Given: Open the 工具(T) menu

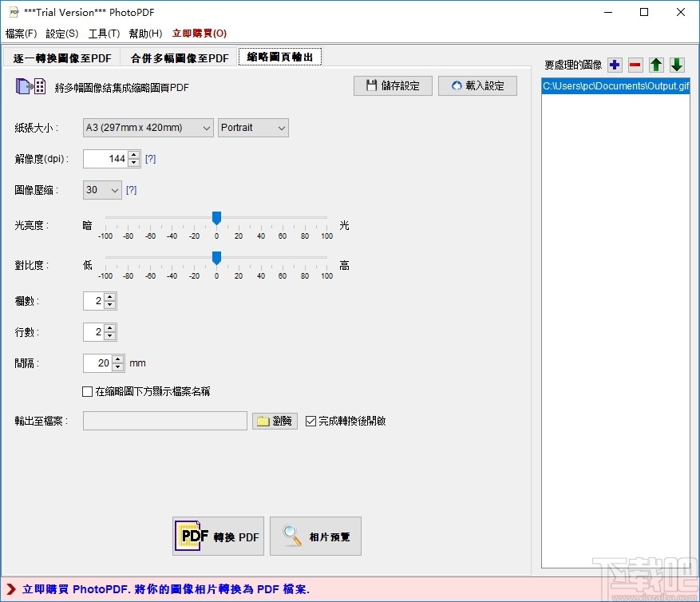Looking at the screenshot, I should tap(101, 34).
